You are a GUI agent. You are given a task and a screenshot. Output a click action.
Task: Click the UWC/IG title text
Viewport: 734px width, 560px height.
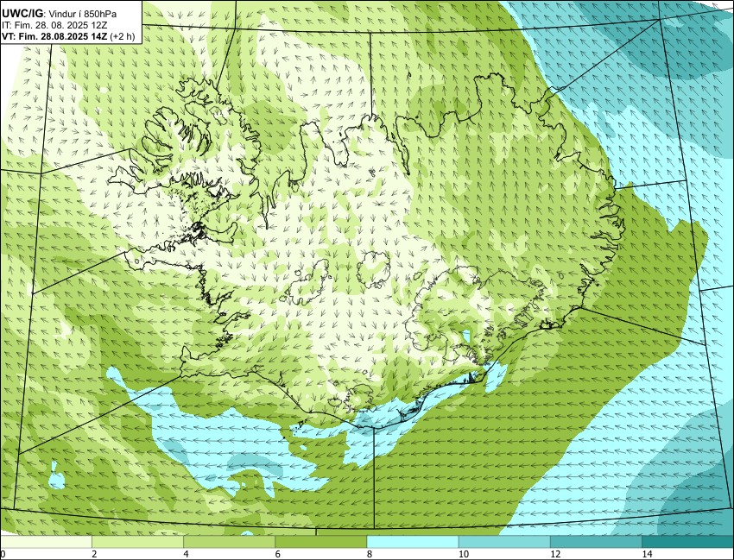[x=24, y=13]
